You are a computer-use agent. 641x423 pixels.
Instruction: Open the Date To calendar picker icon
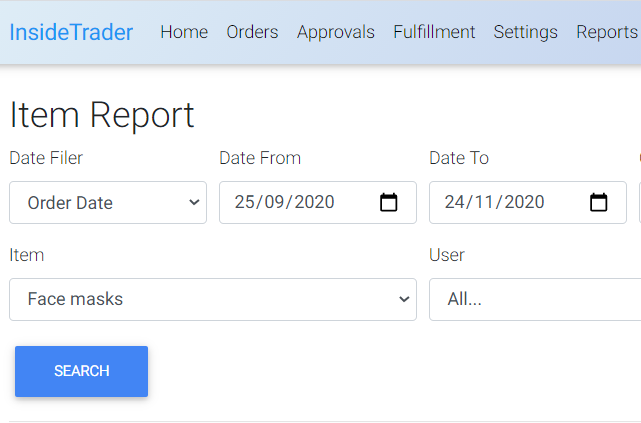coord(598,202)
